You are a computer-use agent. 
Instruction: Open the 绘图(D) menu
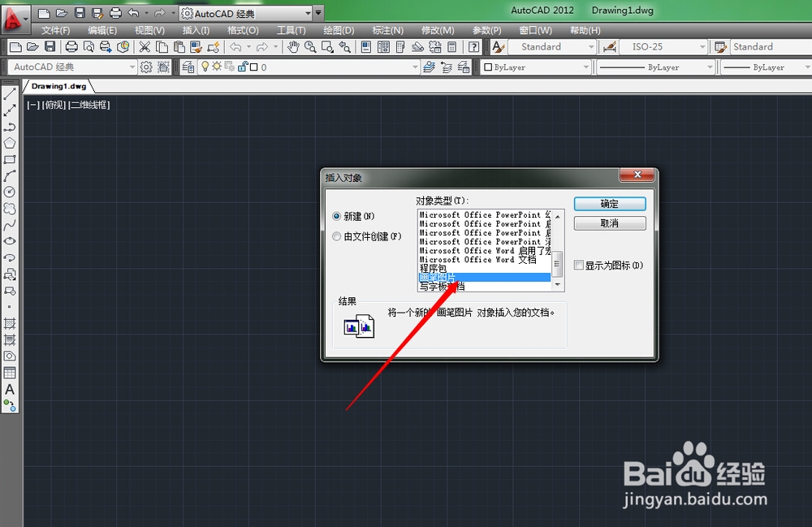[x=339, y=31]
